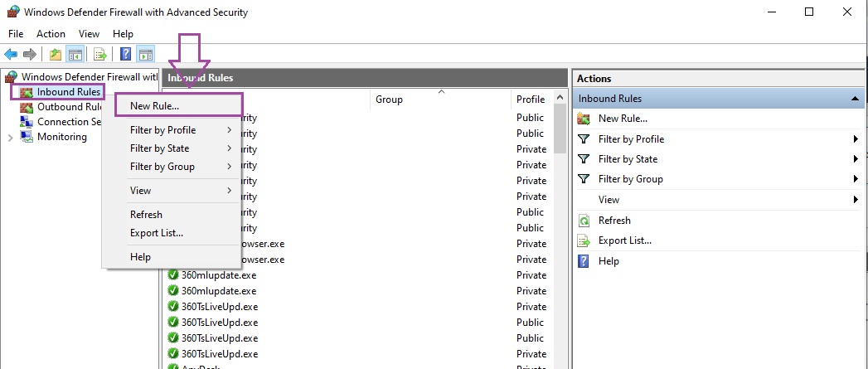Select Export List... in the context menu
The width and height of the screenshot is (868, 369).
click(x=157, y=233)
